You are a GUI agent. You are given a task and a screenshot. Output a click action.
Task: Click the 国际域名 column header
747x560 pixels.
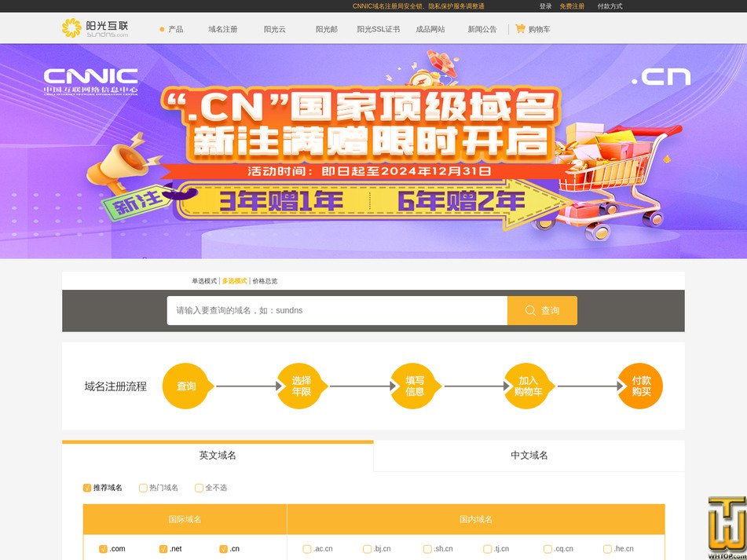tap(185, 519)
